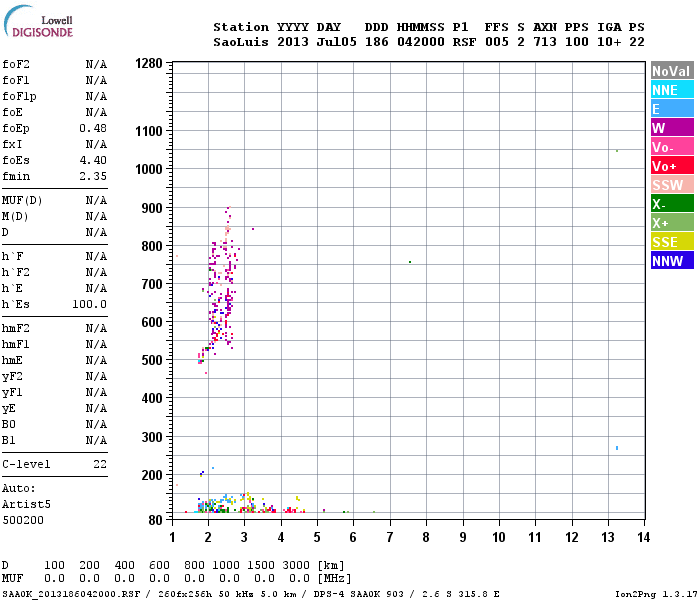Click the 042000 time value in header
The image size is (700, 600).
(x=421, y=42)
